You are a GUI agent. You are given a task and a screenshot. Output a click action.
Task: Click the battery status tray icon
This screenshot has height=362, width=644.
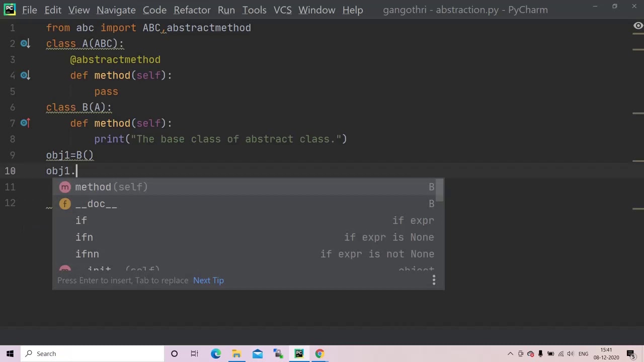(x=550, y=354)
